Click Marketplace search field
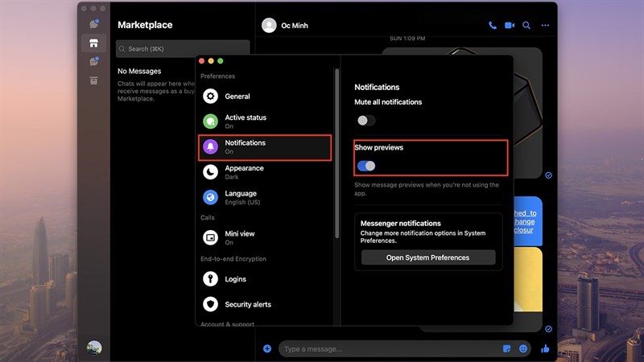Viewport: 644px width, 362px height. pos(183,49)
